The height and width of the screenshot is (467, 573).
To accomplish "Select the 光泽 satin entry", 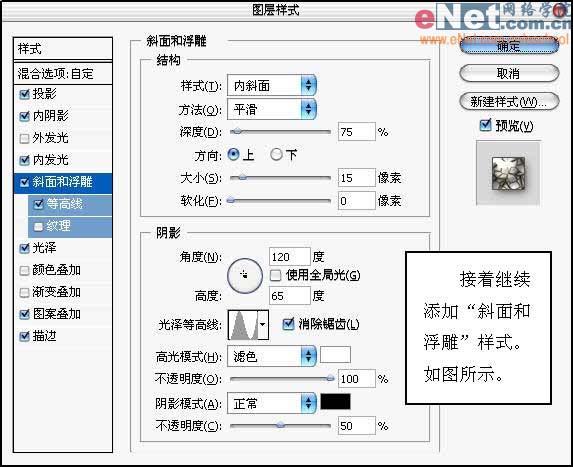I will tap(62, 248).
